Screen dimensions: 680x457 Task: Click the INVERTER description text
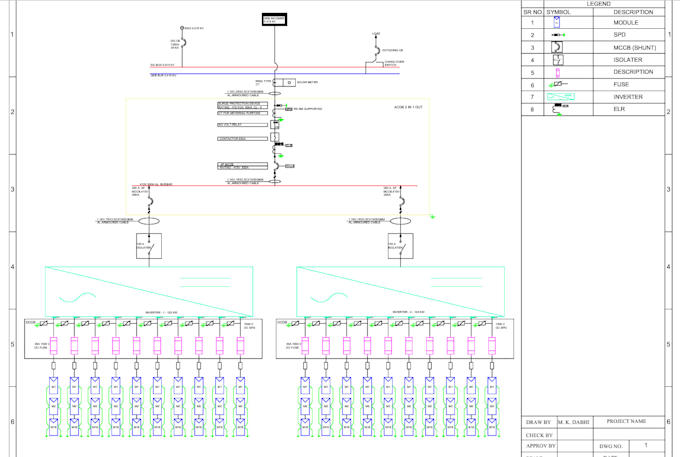628,97
